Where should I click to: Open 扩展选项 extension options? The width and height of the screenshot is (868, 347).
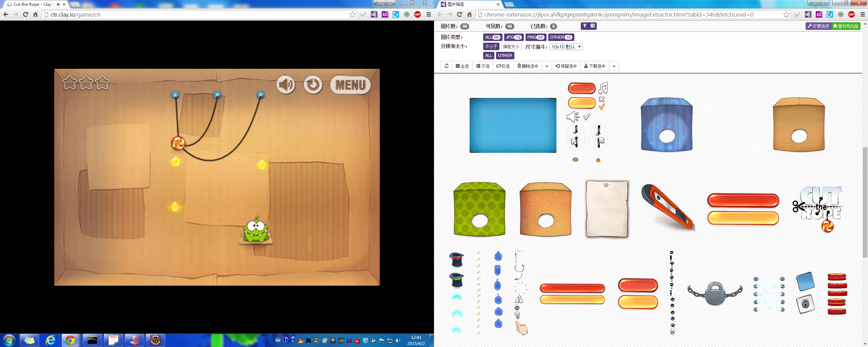pos(818,26)
